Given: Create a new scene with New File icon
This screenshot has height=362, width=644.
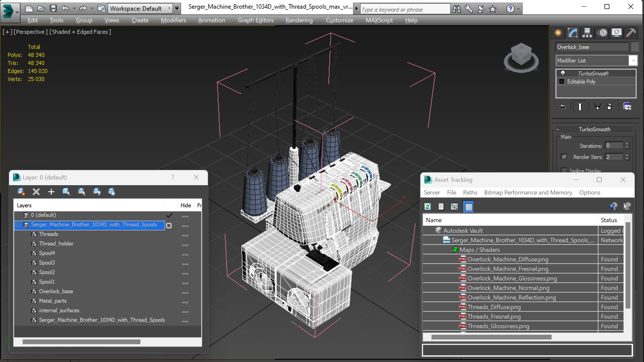Looking at the screenshot, I should pyautogui.click(x=29, y=8).
